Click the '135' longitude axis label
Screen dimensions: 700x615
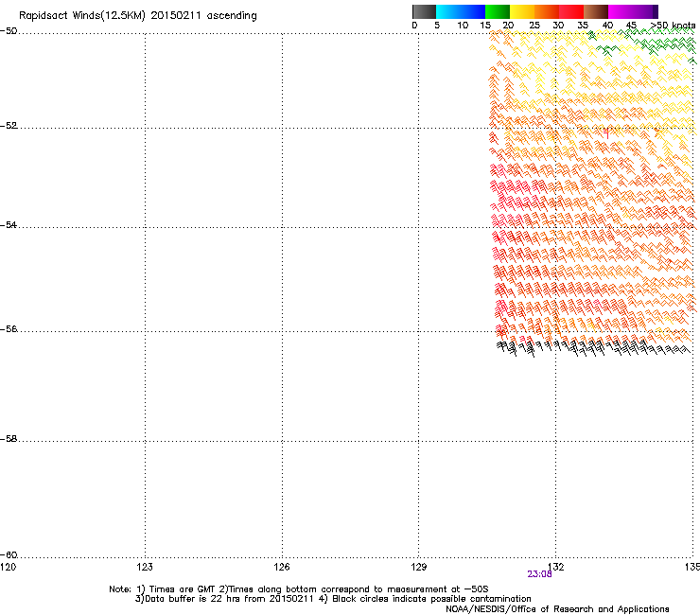pyautogui.click(x=692, y=567)
